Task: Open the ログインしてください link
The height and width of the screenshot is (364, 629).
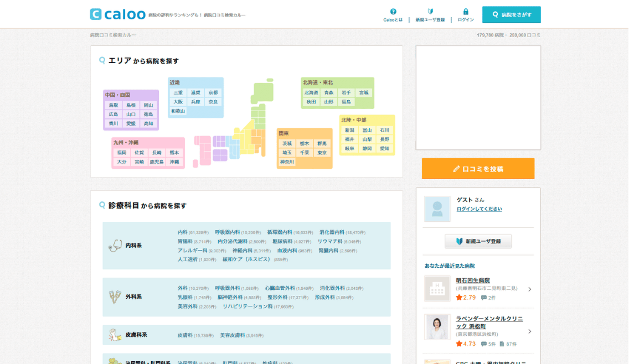Action: click(479, 209)
